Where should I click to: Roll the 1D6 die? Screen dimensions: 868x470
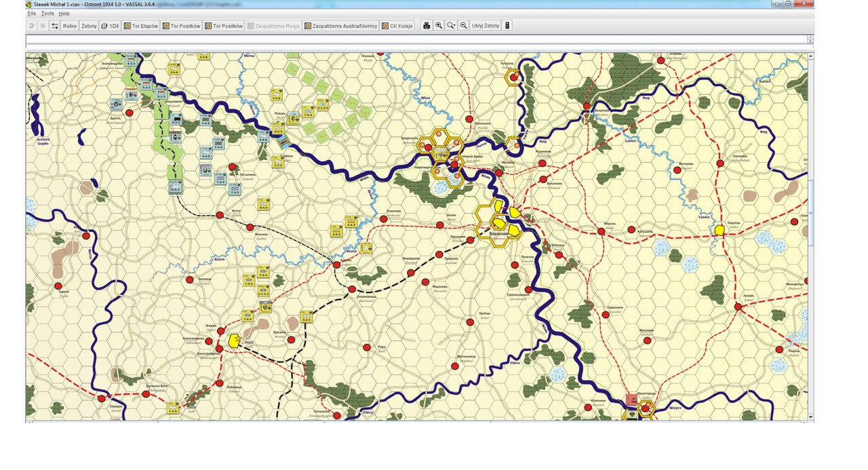tap(110, 26)
